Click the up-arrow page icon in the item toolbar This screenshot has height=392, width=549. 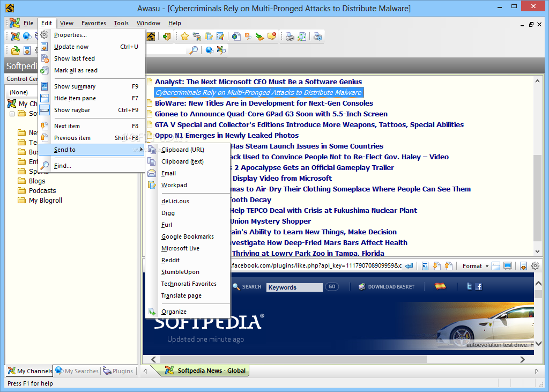tap(449, 266)
